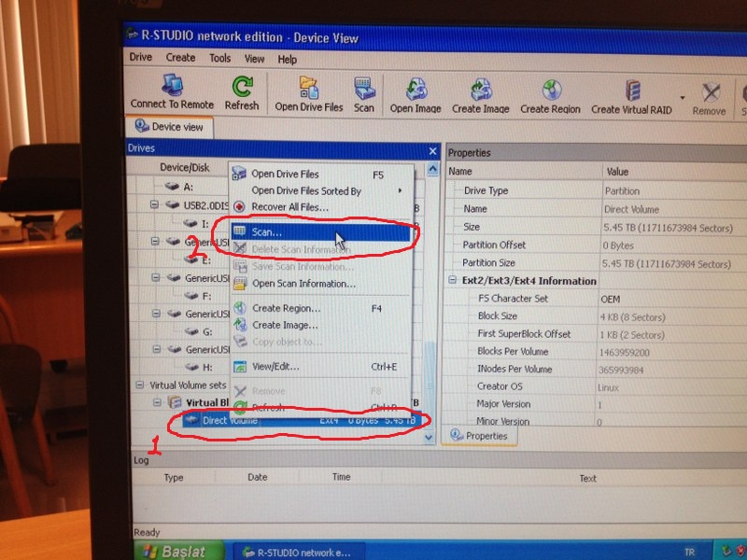Switch to the Device view tab
Screen dimensions: 747x560
tap(169, 127)
